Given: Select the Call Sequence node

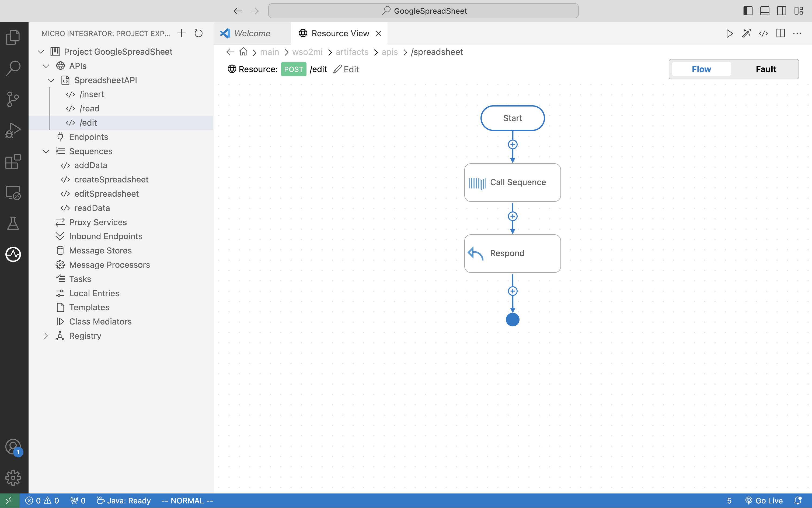Looking at the screenshot, I should tap(513, 182).
